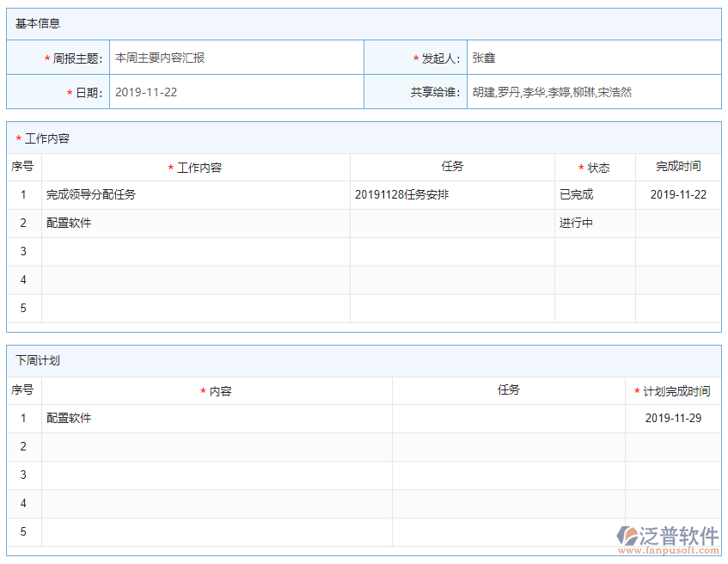Click the 完成时间 cell showing 2019-11-22

678,195
